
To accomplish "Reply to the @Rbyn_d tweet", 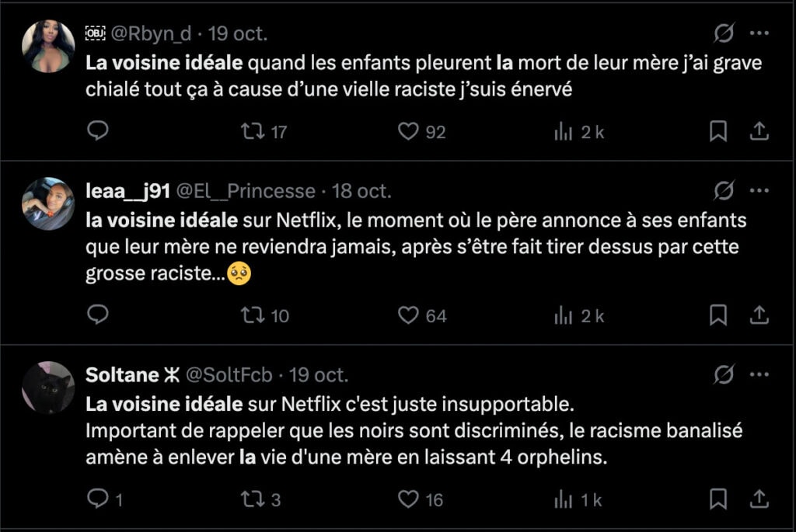I will (97, 131).
